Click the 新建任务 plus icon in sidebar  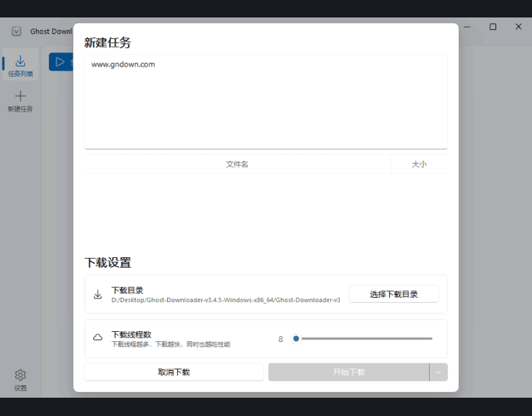click(x=20, y=97)
